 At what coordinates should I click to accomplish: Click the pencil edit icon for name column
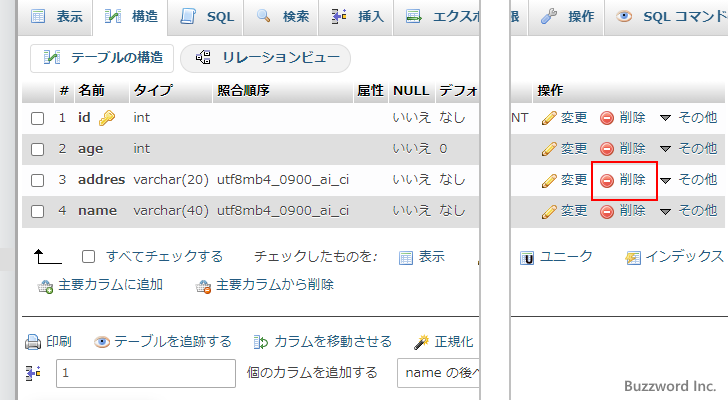tap(548, 212)
